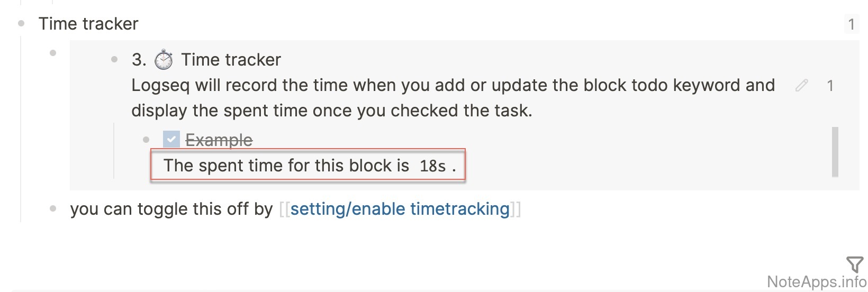The height and width of the screenshot is (292, 868).
Task: Click 'The spent time for this block' text
Action: click(x=286, y=166)
